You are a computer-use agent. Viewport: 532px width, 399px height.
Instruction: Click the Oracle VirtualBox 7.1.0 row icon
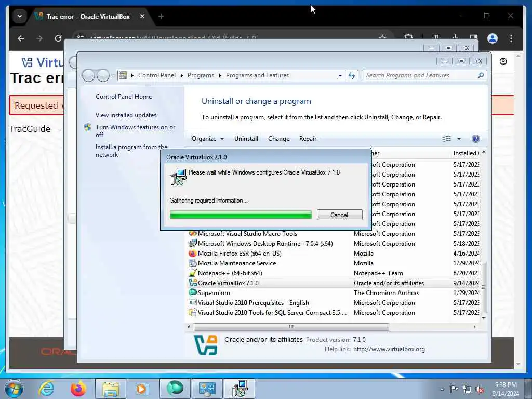point(192,283)
